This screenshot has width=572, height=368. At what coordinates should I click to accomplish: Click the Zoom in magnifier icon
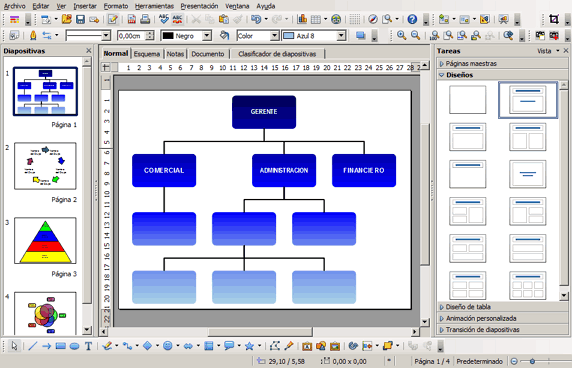[402, 36]
